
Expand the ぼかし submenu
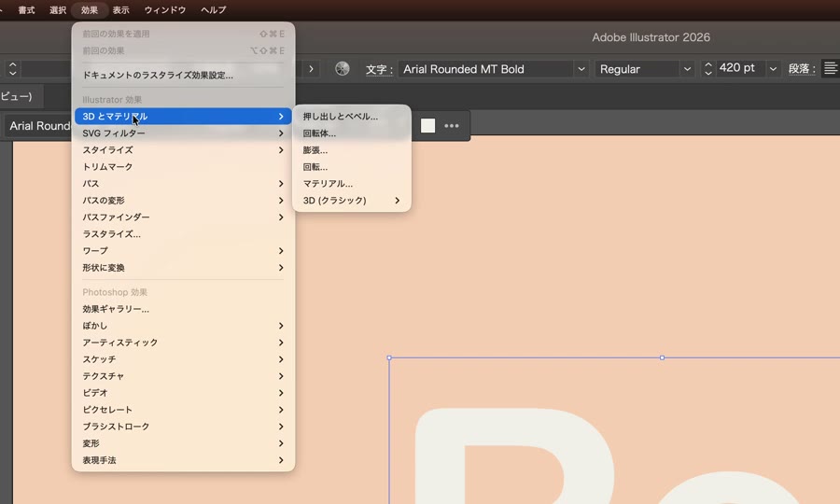coord(183,326)
